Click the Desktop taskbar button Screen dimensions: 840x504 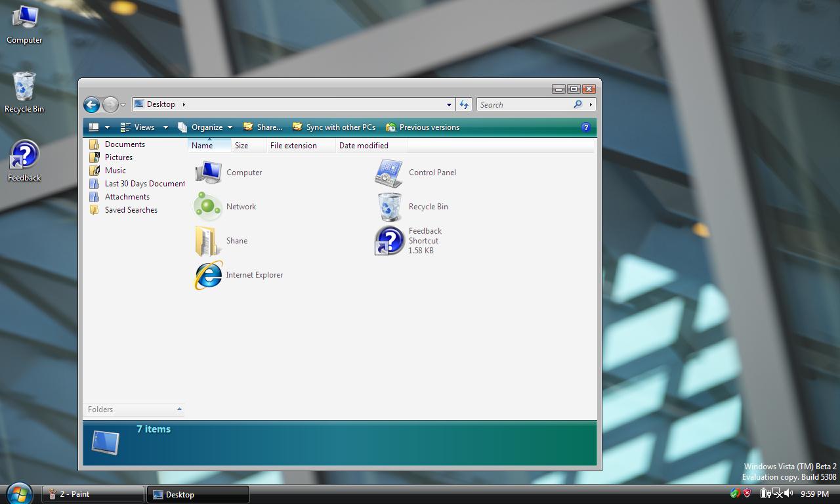point(198,494)
